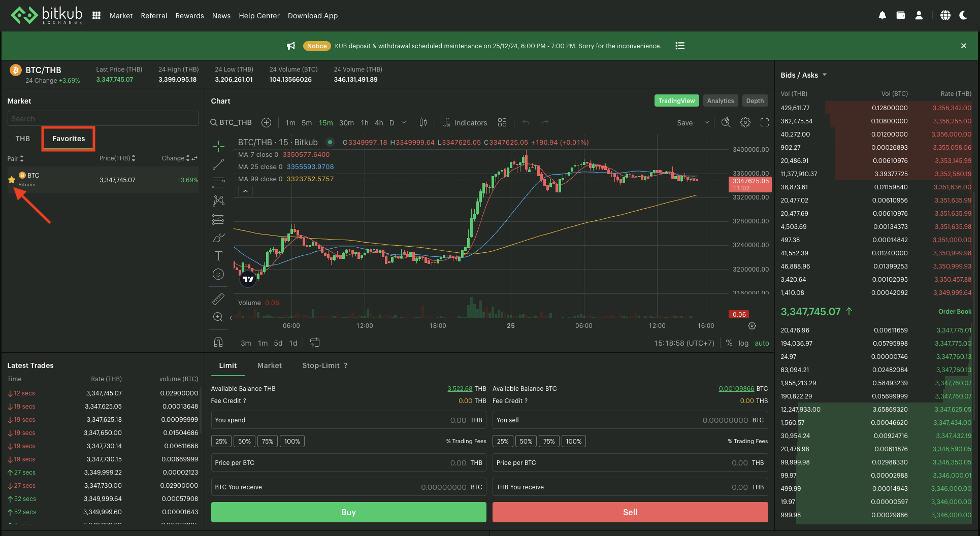Open the language globe icon
980x536 pixels.
click(x=945, y=16)
